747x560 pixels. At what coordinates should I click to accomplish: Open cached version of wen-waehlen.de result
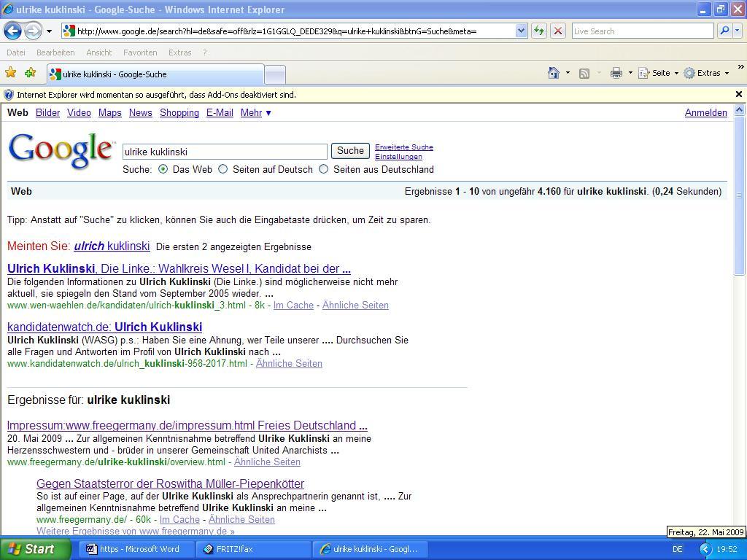pos(293,306)
